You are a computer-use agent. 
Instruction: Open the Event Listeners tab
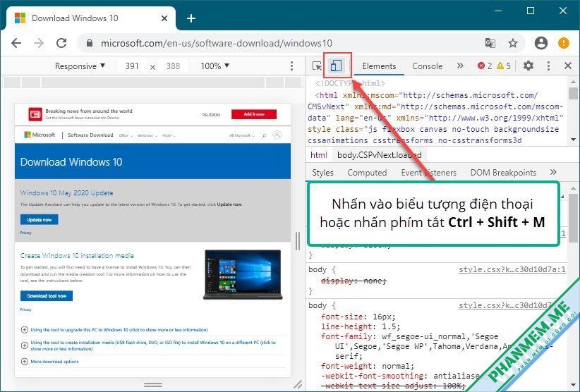pyautogui.click(x=429, y=173)
